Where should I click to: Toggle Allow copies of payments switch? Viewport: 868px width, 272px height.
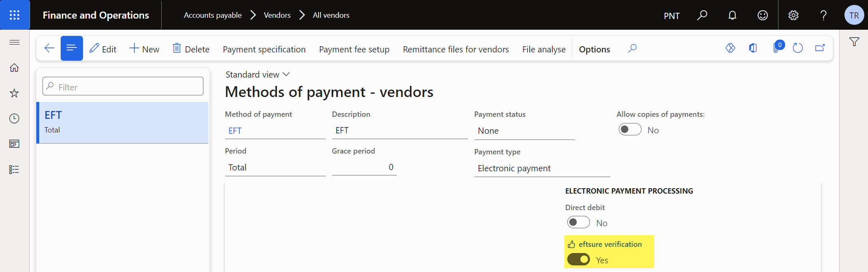pos(630,130)
